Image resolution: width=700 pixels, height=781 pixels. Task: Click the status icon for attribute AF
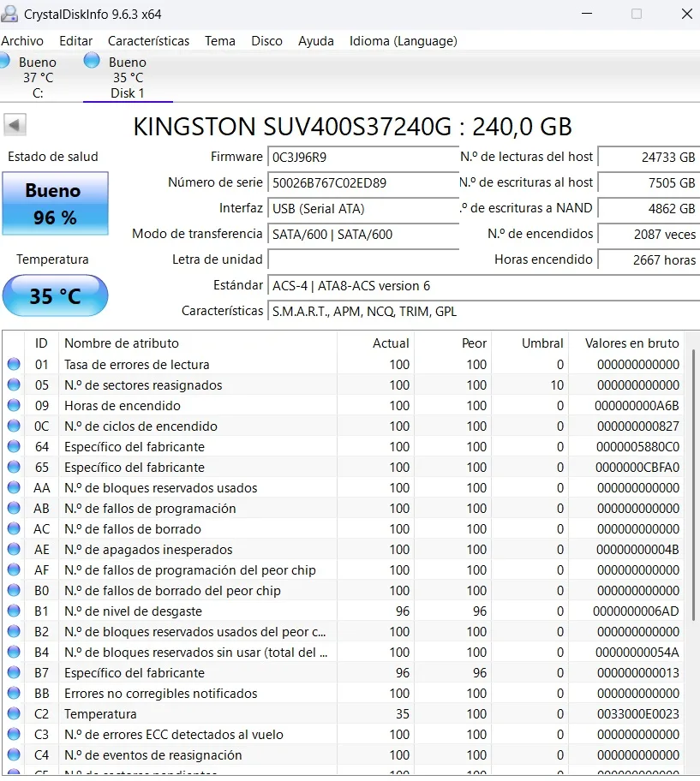point(14,569)
